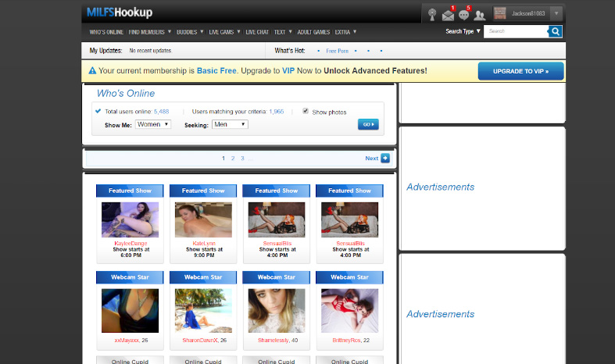Expand the Text menu
The height and width of the screenshot is (364, 615).
[283, 32]
